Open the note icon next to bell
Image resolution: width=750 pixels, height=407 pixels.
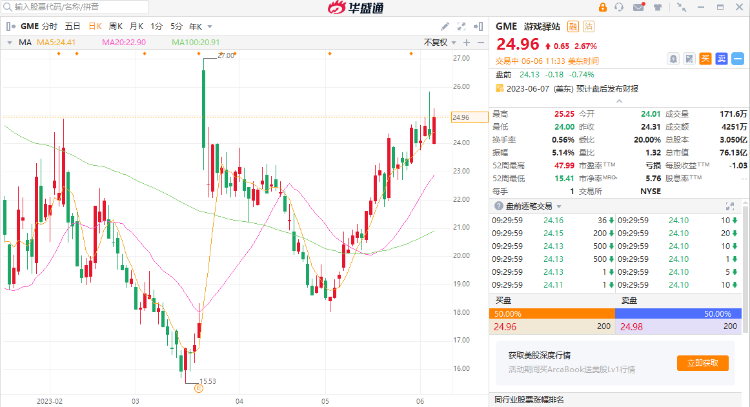click(x=689, y=59)
